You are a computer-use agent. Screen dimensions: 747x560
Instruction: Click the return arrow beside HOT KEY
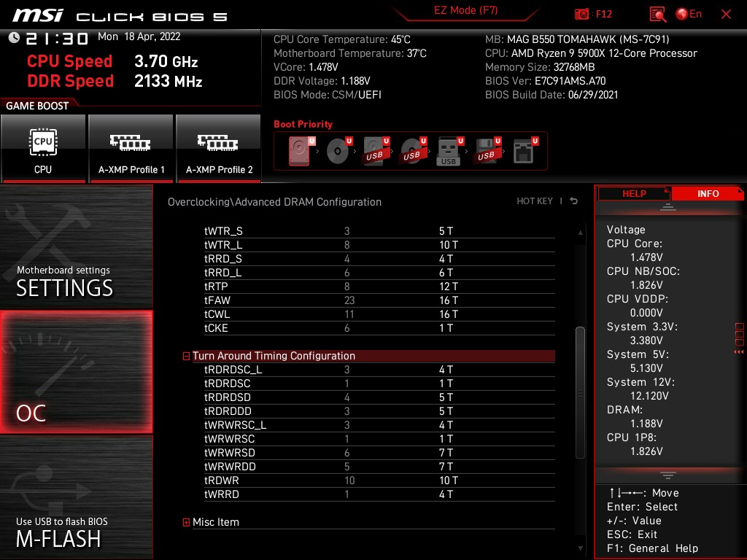573,200
